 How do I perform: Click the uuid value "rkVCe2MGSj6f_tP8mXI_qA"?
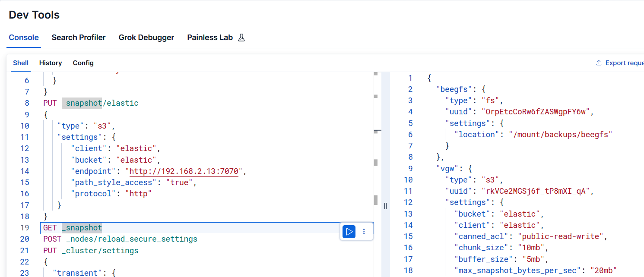[x=536, y=191]
